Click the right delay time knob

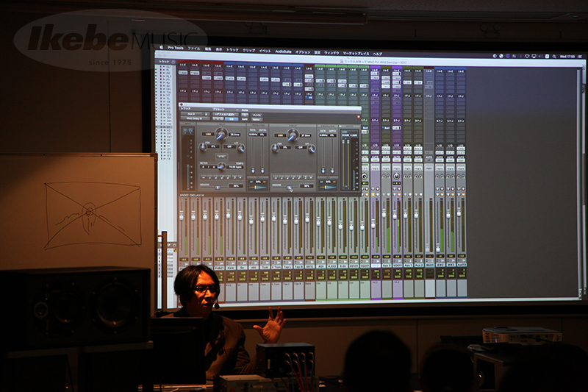tap(293, 135)
